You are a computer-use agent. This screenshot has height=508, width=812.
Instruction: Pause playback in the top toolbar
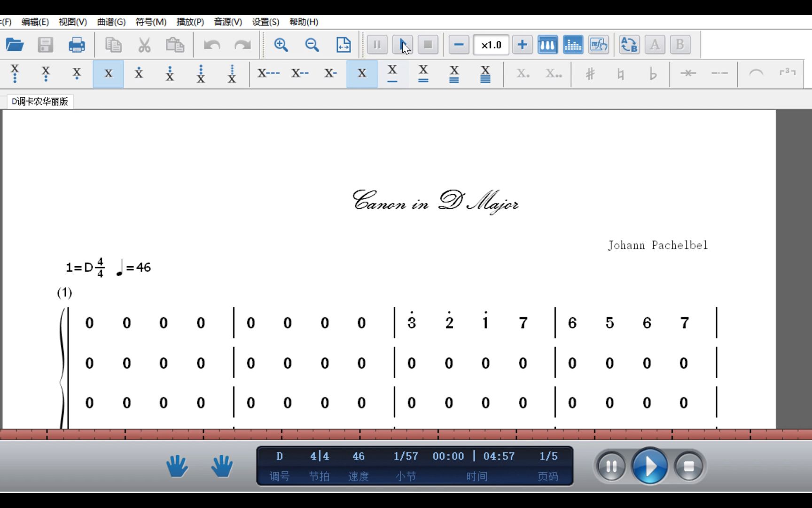[377, 45]
